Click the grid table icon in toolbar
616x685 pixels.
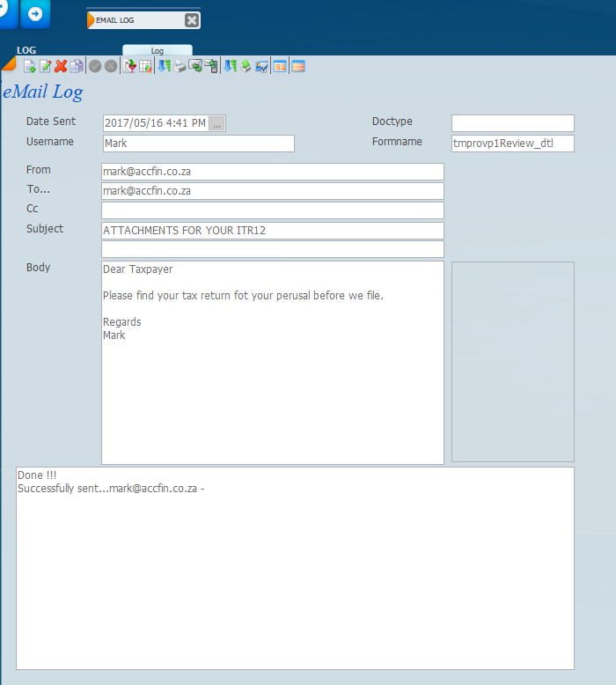pyautogui.click(x=145, y=66)
